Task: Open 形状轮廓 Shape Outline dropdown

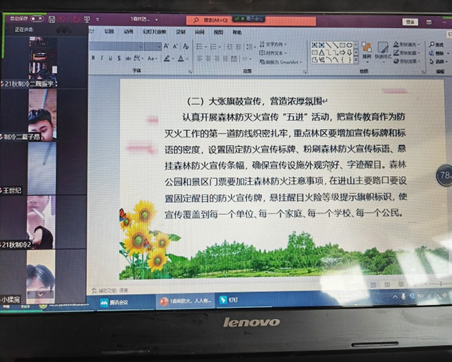Action: tap(407, 53)
